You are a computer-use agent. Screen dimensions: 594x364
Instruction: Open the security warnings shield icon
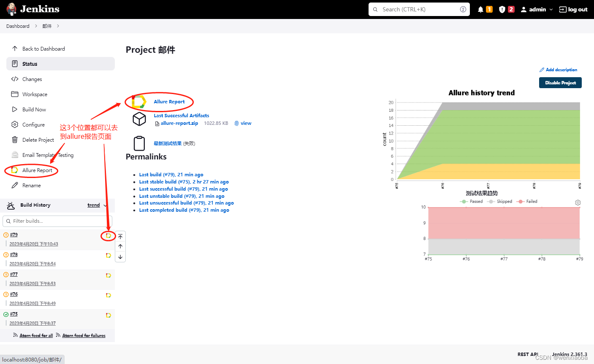pyautogui.click(x=502, y=9)
